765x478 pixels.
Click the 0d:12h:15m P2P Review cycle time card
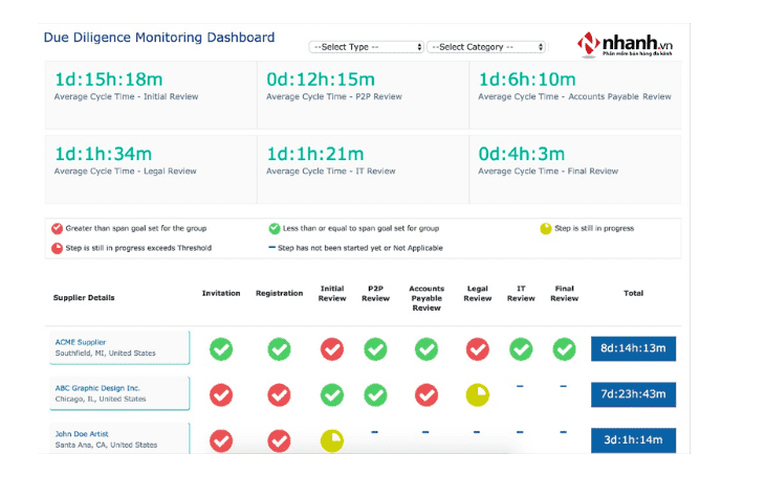click(363, 95)
